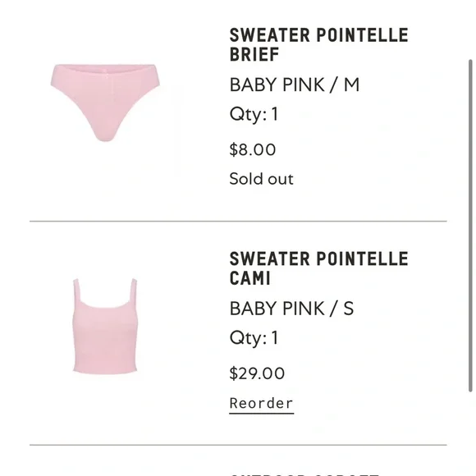
Task: Select the Sweater Pointelle Brief title
Action: pos(318,44)
